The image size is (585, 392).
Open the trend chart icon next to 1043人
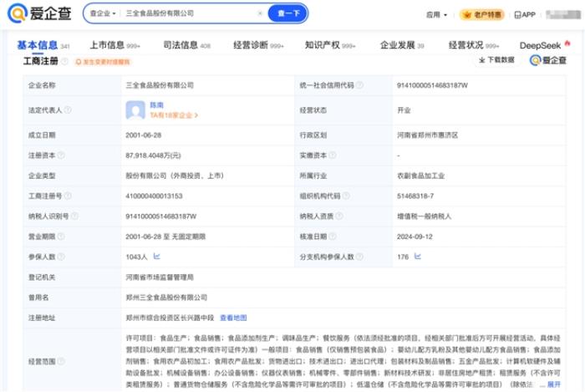click(x=157, y=257)
